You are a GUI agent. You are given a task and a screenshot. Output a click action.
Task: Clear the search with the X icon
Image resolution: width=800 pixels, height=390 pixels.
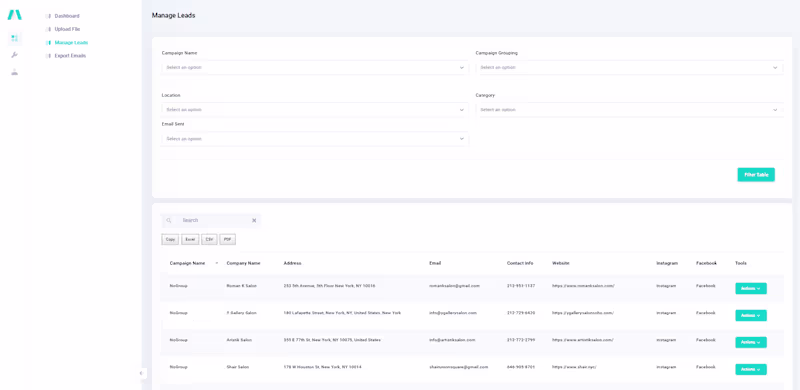click(x=254, y=221)
